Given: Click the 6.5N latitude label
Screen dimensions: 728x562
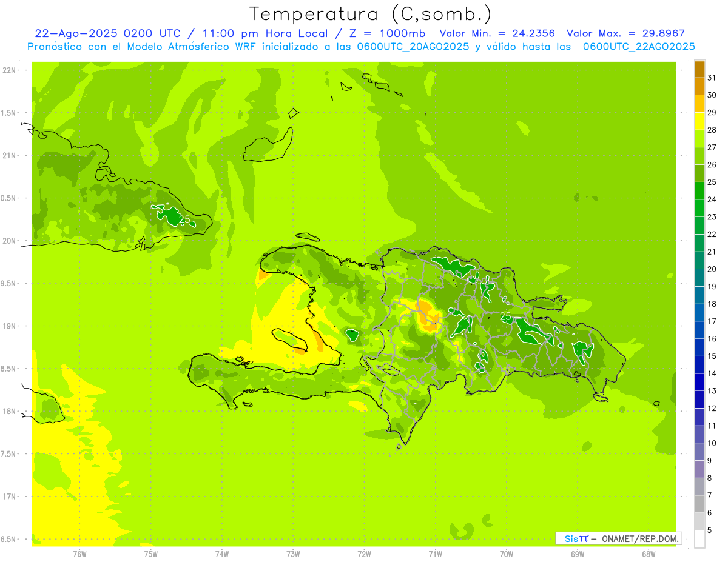Looking at the screenshot, I should pyautogui.click(x=9, y=539).
